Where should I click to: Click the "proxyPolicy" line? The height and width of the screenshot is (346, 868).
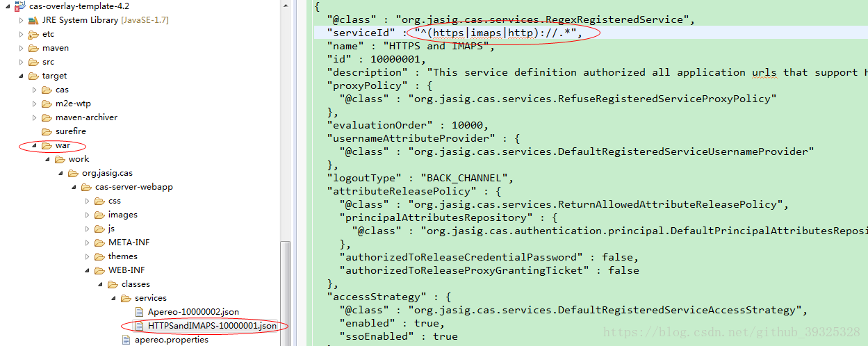[380, 85]
